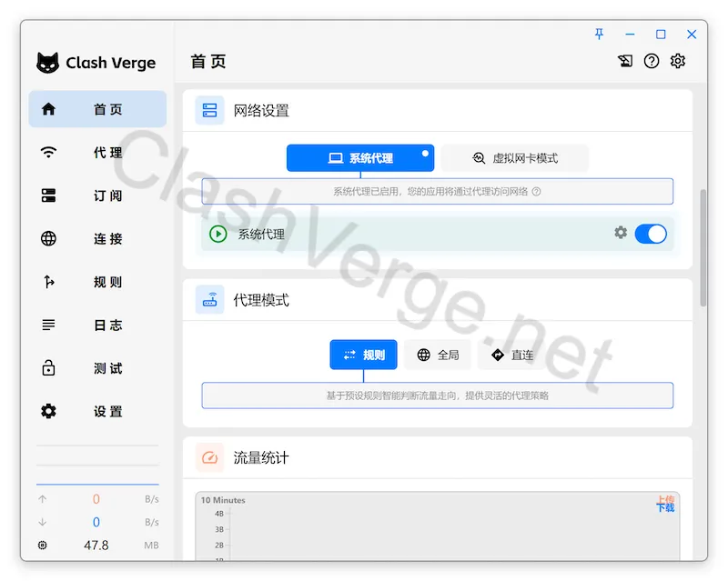Open home settings gear in header
Viewport: 728px width, 581px height.
(678, 61)
